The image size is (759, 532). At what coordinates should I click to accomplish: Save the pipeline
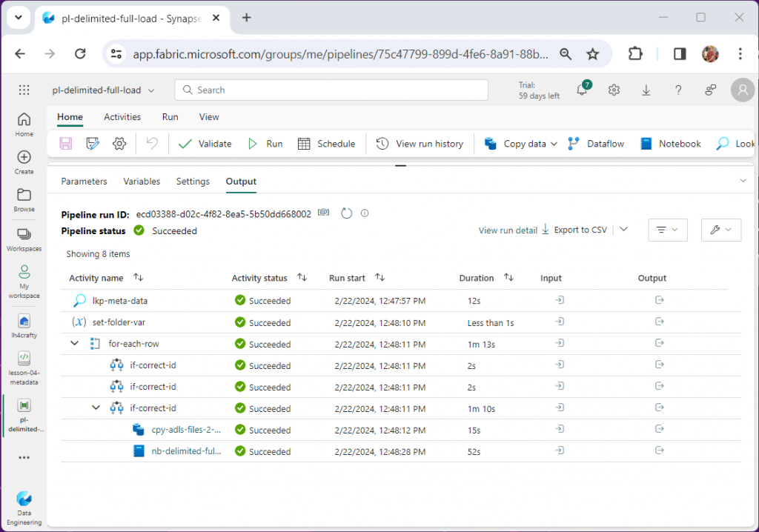click(65, 143)
